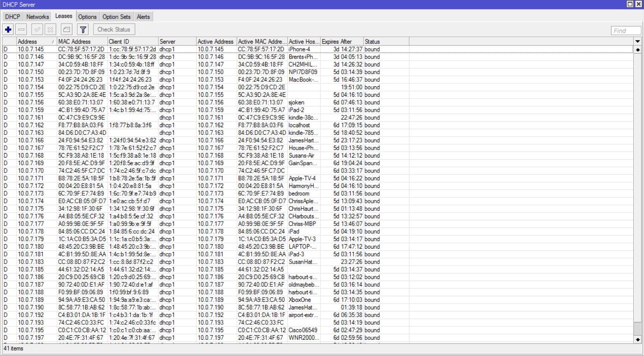Screen dimensions: 644x356
Task: Click host name Chriss-MBP
Action: pyautogui.click(x=302, y=224)
